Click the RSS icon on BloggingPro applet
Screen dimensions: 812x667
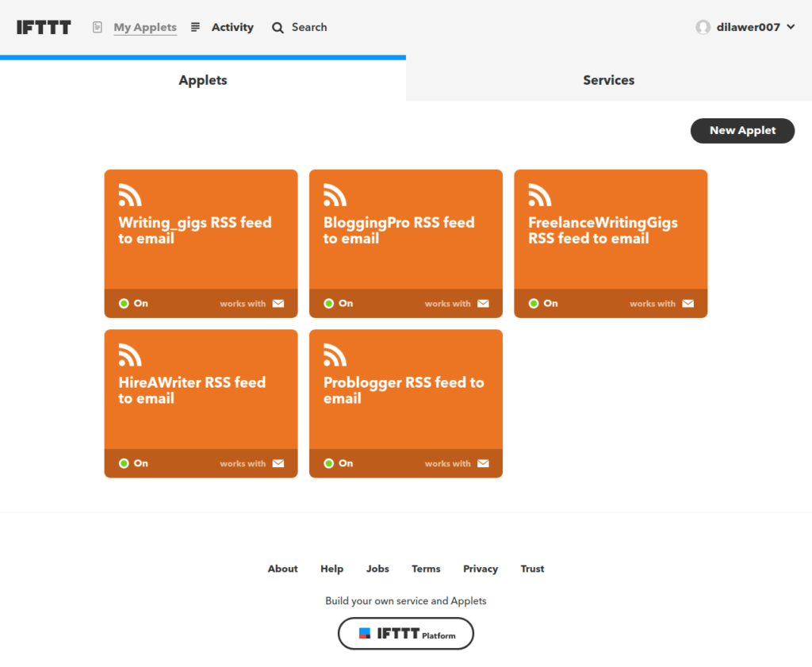(334, 194)
